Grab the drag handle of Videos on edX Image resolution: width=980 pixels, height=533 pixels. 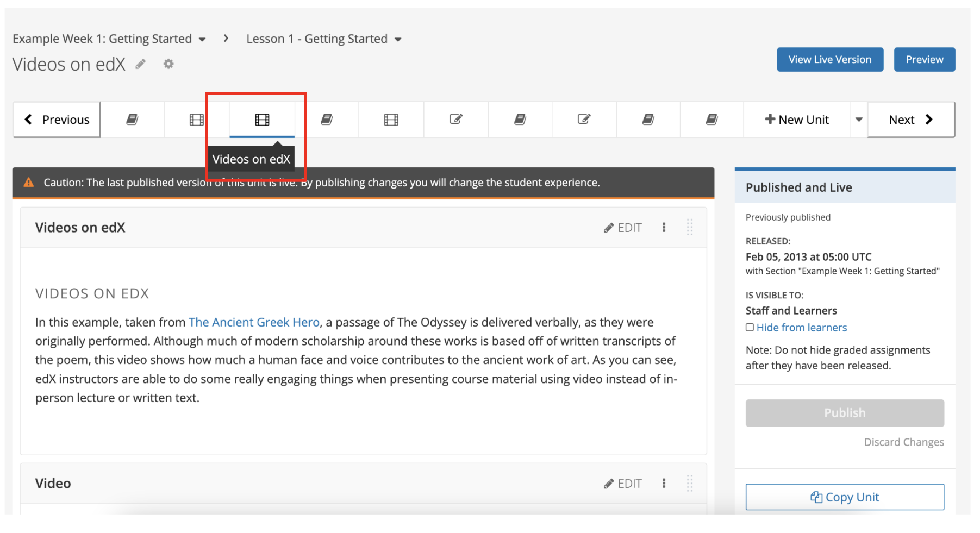(x=689, y=228)
